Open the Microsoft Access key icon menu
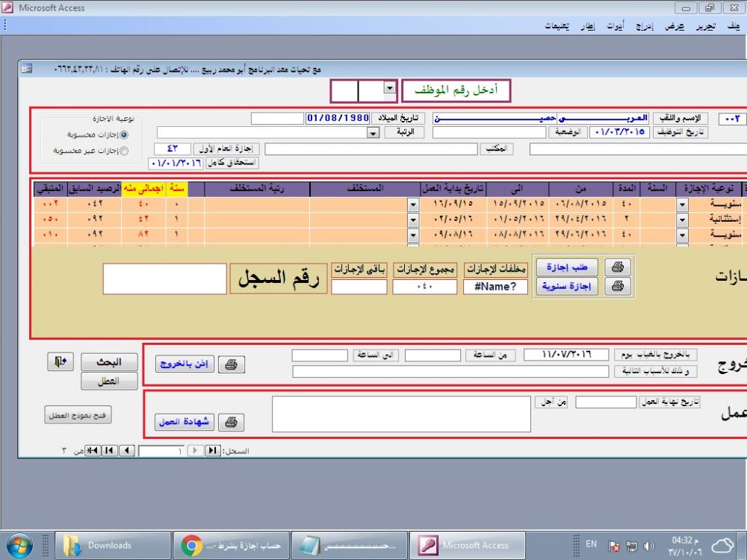This screenshot has height=560, width=747. 7,7
